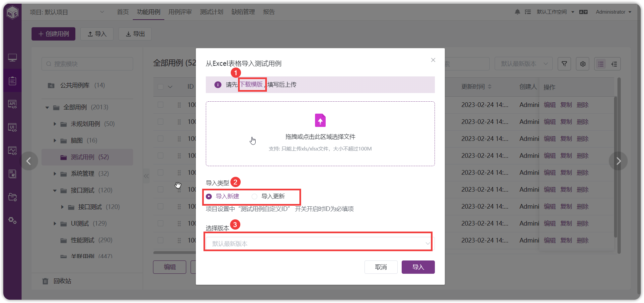Open the Administrator user menu
The image size is (644, 303).
[613, 12]
